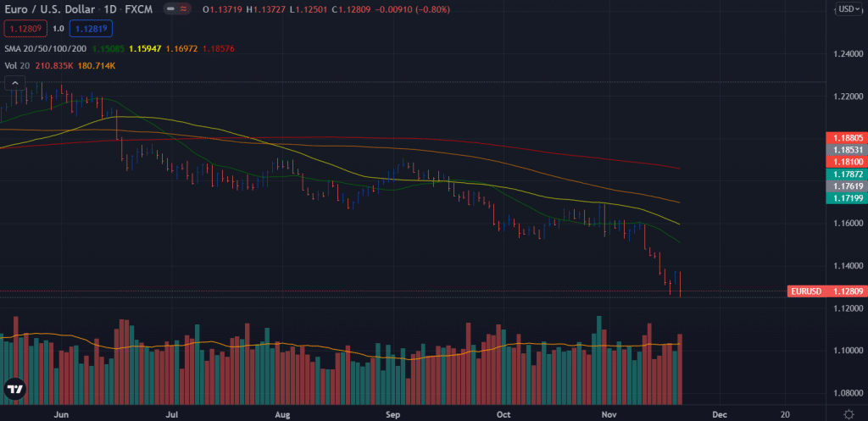Click the SMA value 1.15085 in green
Image resolution: width=868 pixels, height=421 pixels.
[x=108, y=48]
